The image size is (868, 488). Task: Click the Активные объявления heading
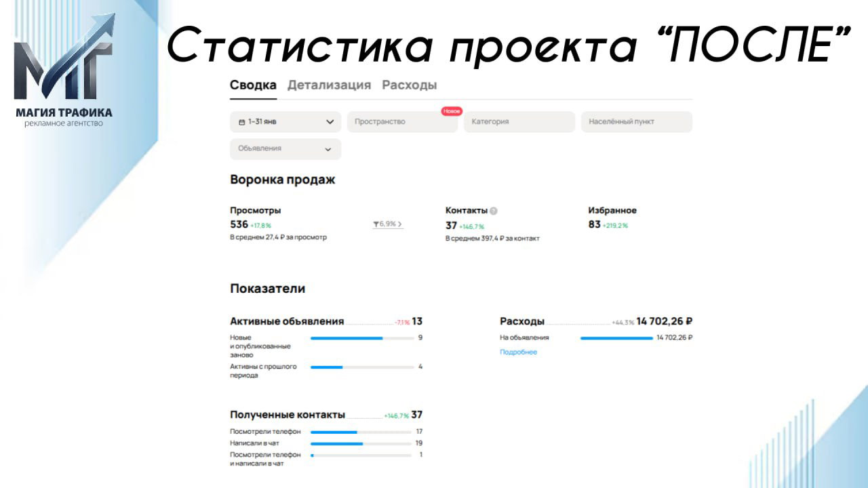tap(287, 321)
